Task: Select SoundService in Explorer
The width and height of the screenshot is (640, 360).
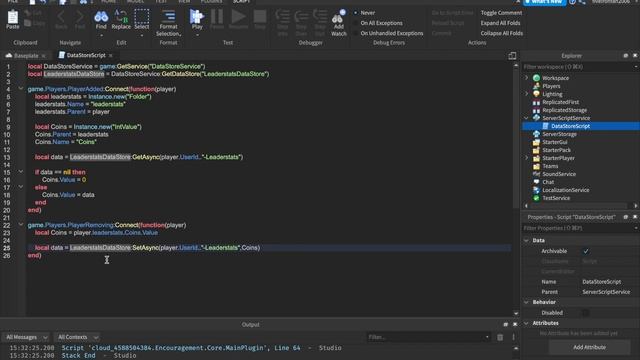Action: 559,174
